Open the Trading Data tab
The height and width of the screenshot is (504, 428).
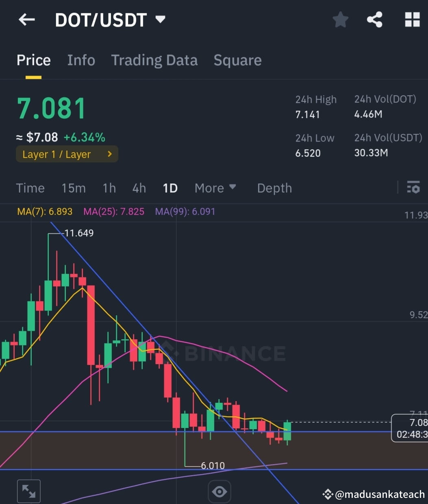click(154, 60)
